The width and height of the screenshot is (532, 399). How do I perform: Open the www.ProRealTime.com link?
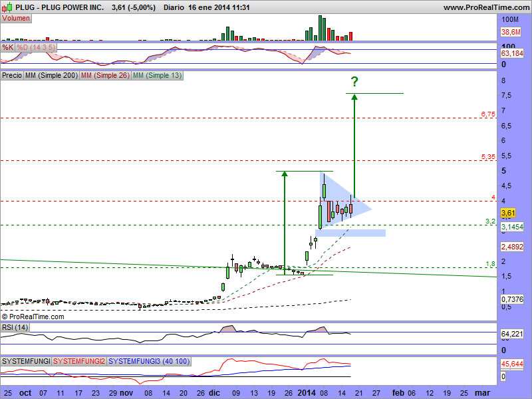486,7
